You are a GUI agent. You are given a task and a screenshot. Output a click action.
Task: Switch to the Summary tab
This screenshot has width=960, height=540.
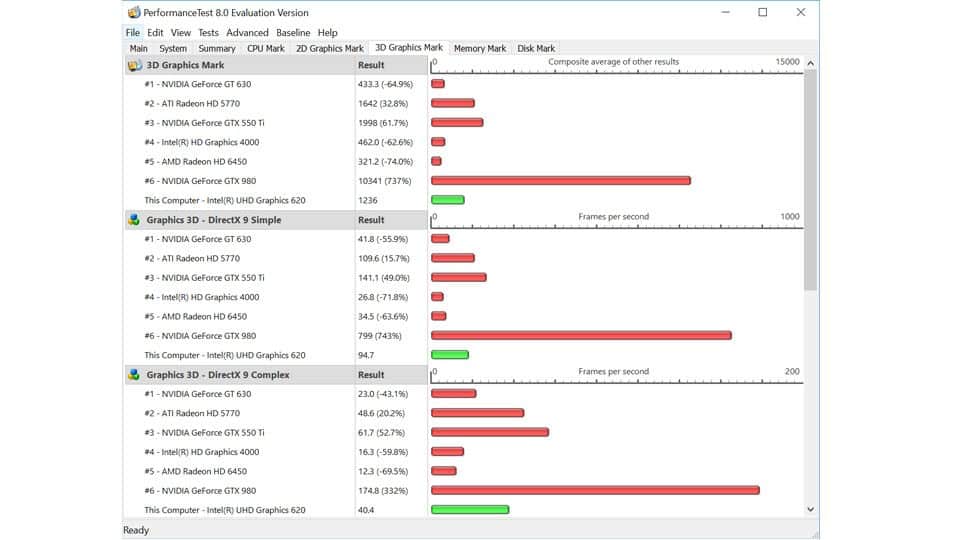coord(217,48)
